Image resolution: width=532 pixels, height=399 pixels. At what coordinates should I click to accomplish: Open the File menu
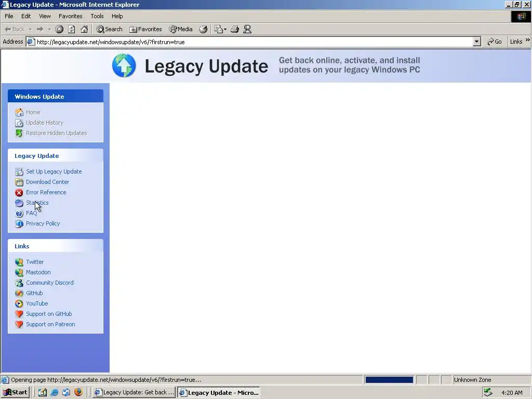[x=9, y=16]
